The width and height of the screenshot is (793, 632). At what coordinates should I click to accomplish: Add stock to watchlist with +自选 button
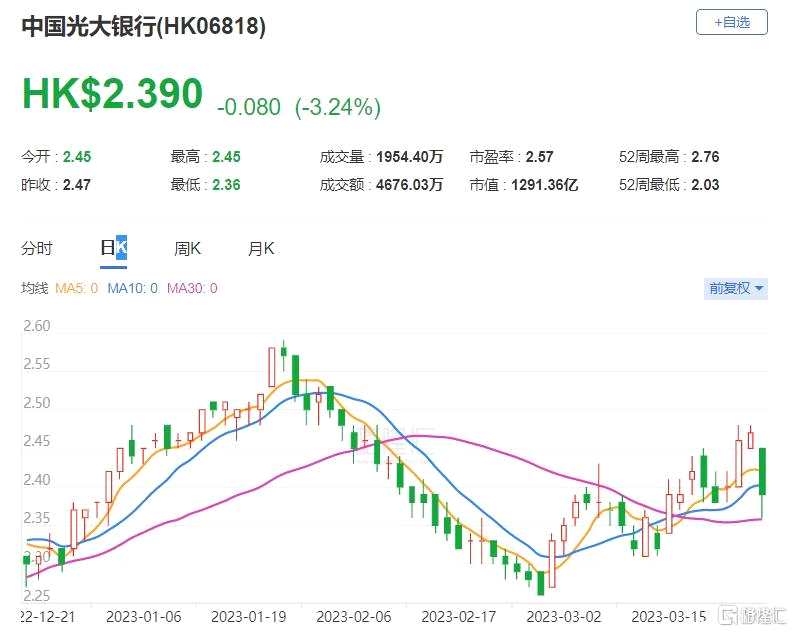click(x=731, y=22)
